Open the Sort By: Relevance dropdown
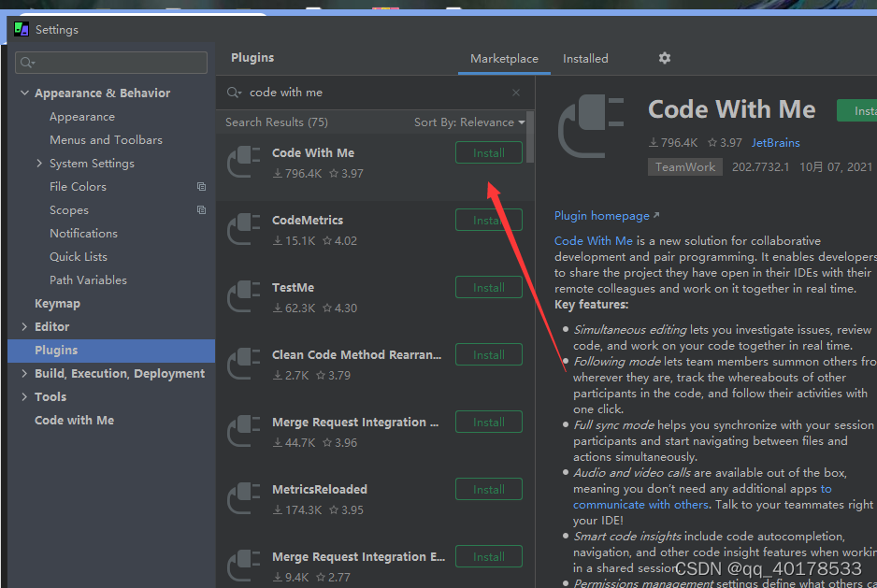The image size is (877, 588). 469,122
